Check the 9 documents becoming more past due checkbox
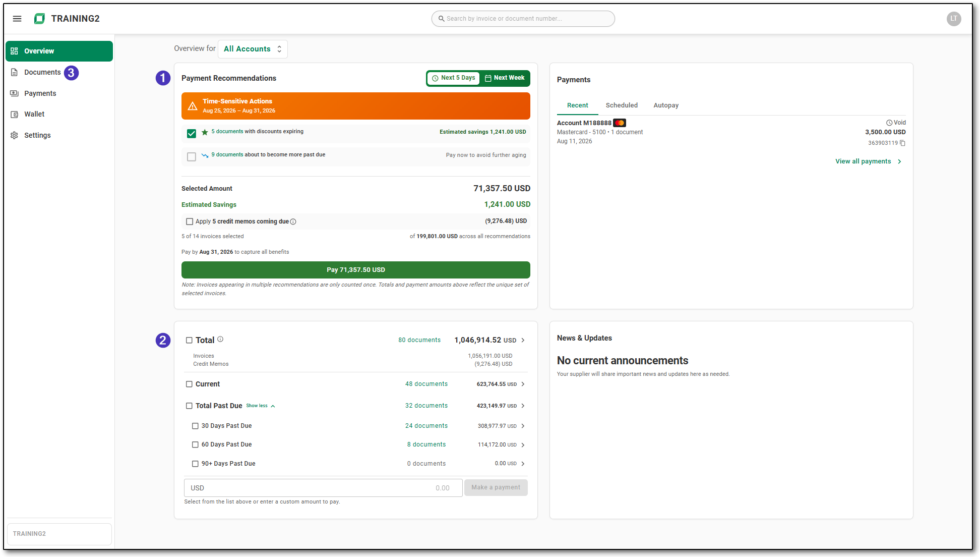The image size is (980, 557). tap(192, 157)
